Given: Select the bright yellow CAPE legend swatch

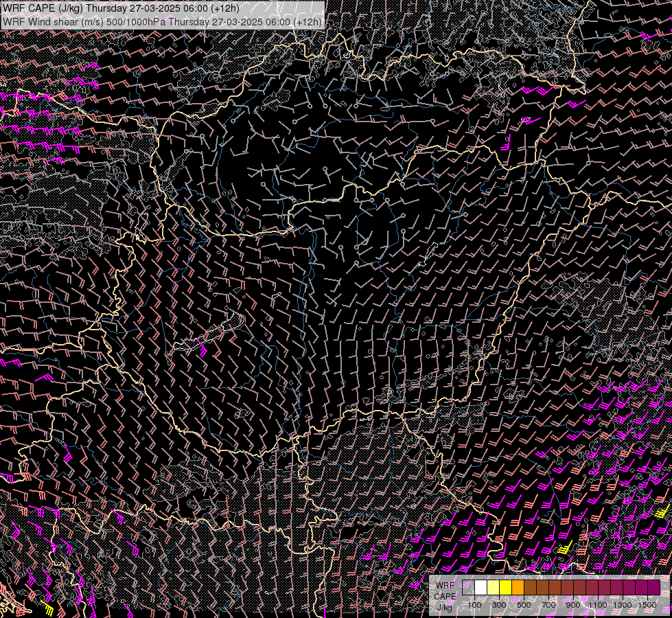Looking at the screenshot, I should (x=506, y=587).
